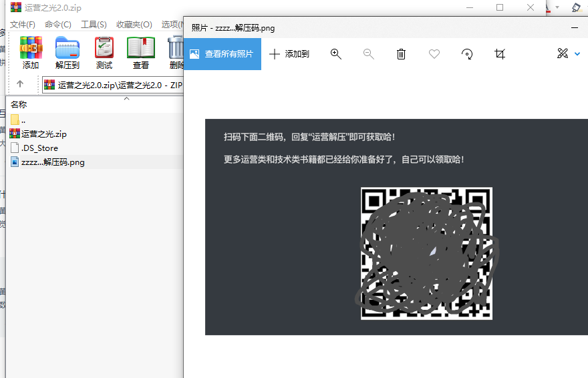
Task: Minimize the WinRAR window
Action: (x=470, y=7)
